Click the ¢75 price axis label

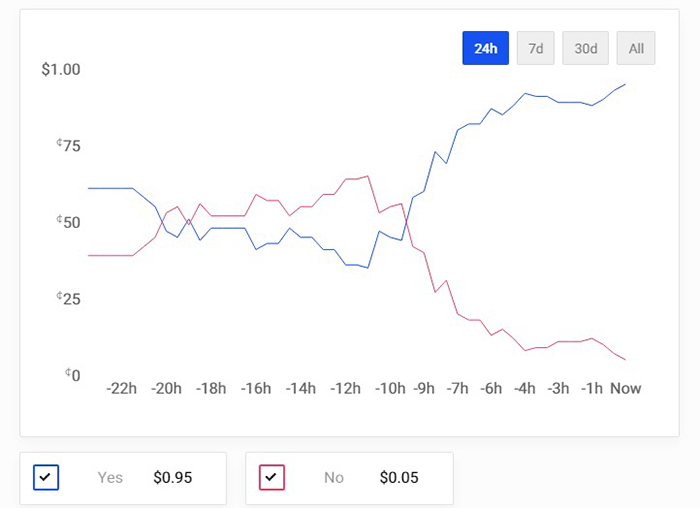[x=68, y=146]
